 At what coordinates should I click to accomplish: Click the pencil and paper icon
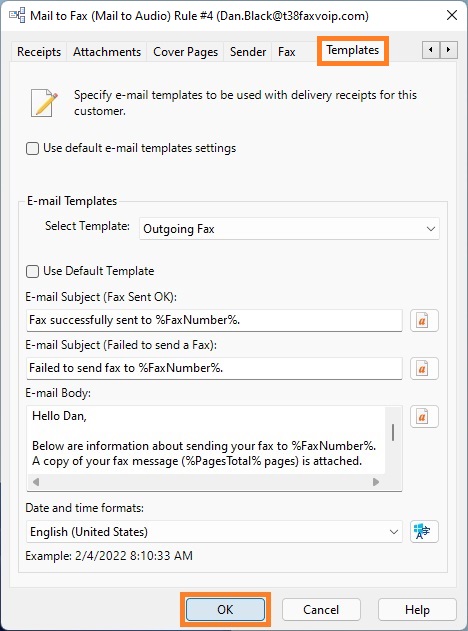coord(44,103)
